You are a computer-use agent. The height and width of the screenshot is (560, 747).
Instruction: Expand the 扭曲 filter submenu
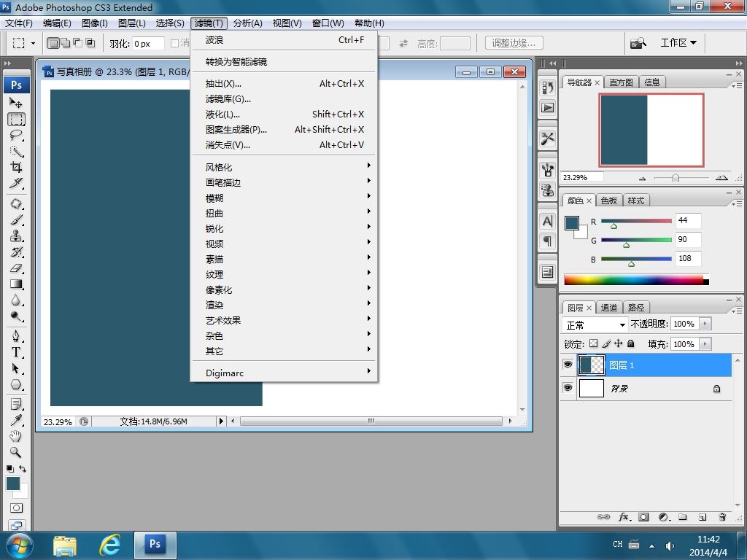(x=284, y=213)
